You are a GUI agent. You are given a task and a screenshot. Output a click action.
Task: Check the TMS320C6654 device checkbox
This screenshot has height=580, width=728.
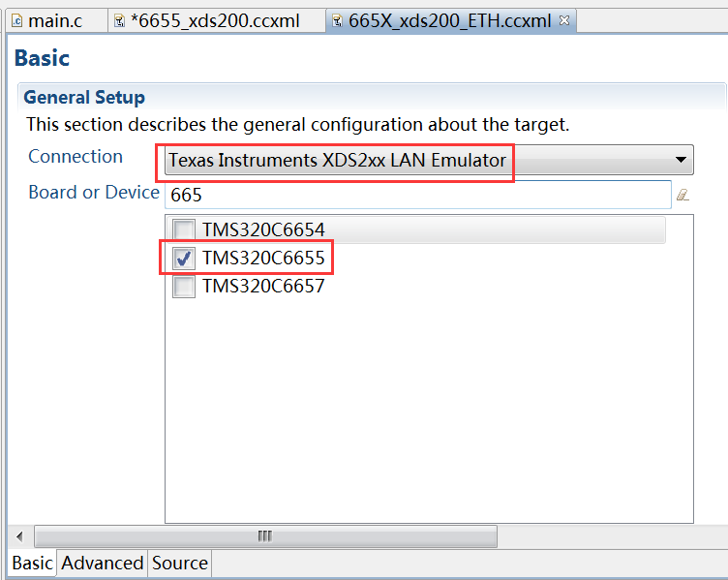pos(184,229)
